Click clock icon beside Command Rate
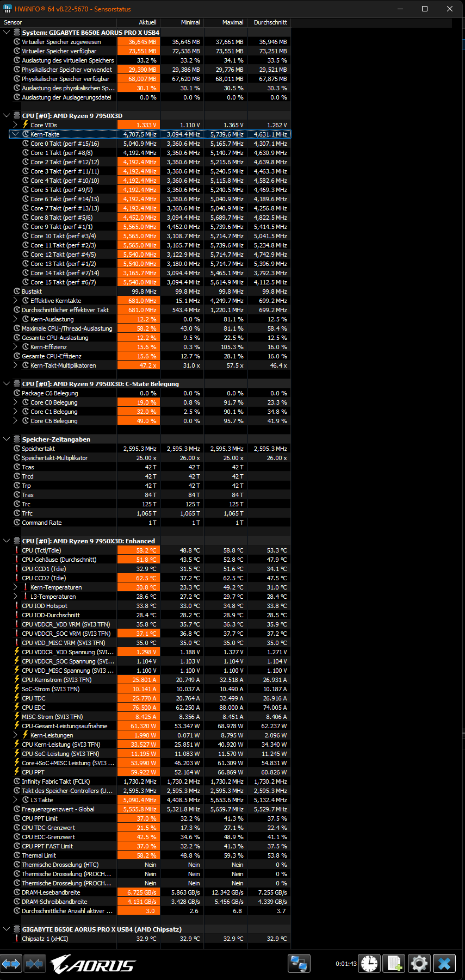Image resolution: width=465 pixels, height=980 pixels. click(x=17, y=522)
